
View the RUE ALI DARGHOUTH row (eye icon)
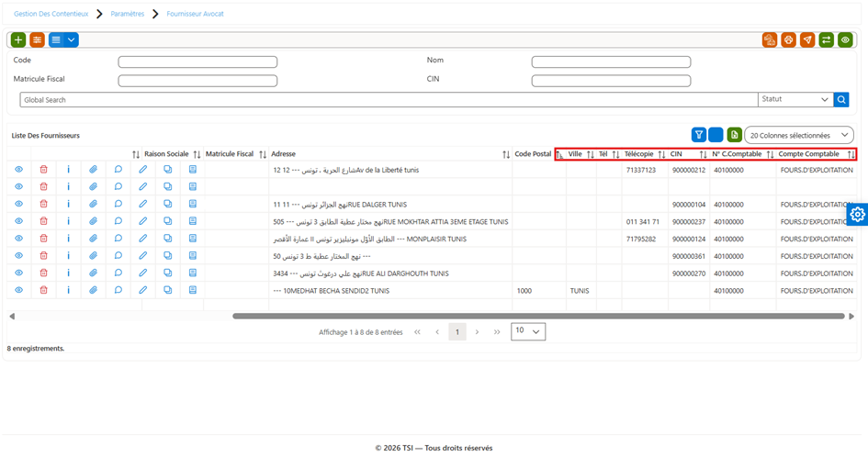click(18, 273)
